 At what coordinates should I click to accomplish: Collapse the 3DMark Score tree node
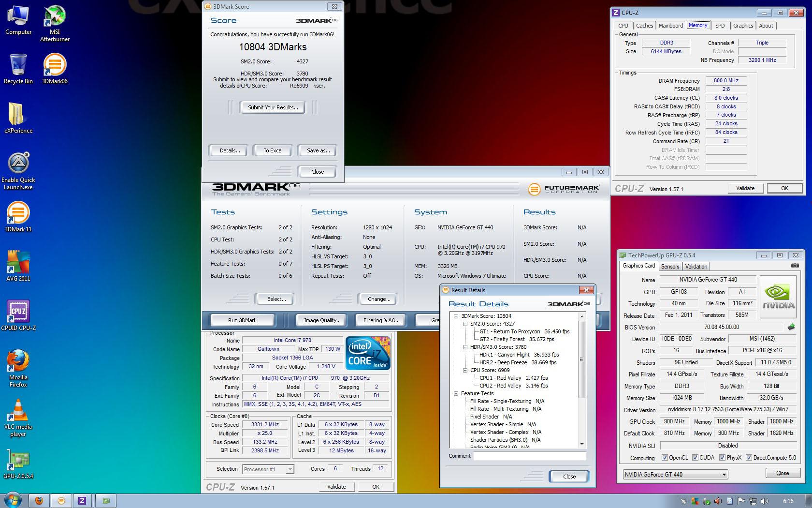pyautogui.click(x=456, y=316)
